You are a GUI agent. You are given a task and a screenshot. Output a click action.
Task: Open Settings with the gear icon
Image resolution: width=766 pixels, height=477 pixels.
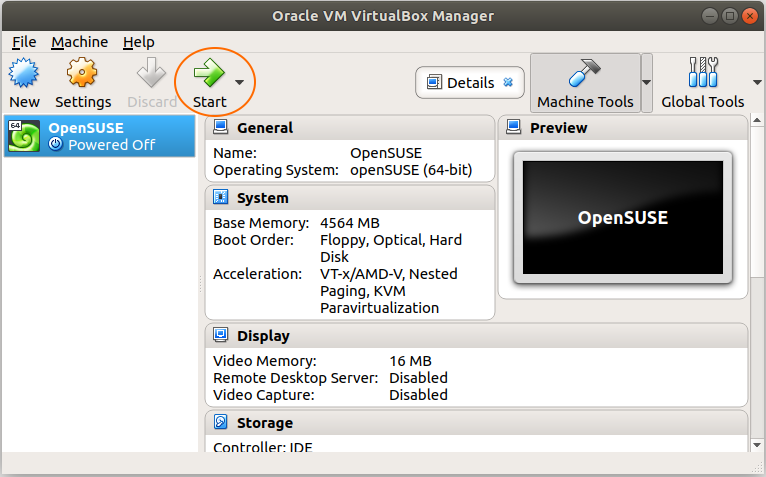click(x=82, y=73)
